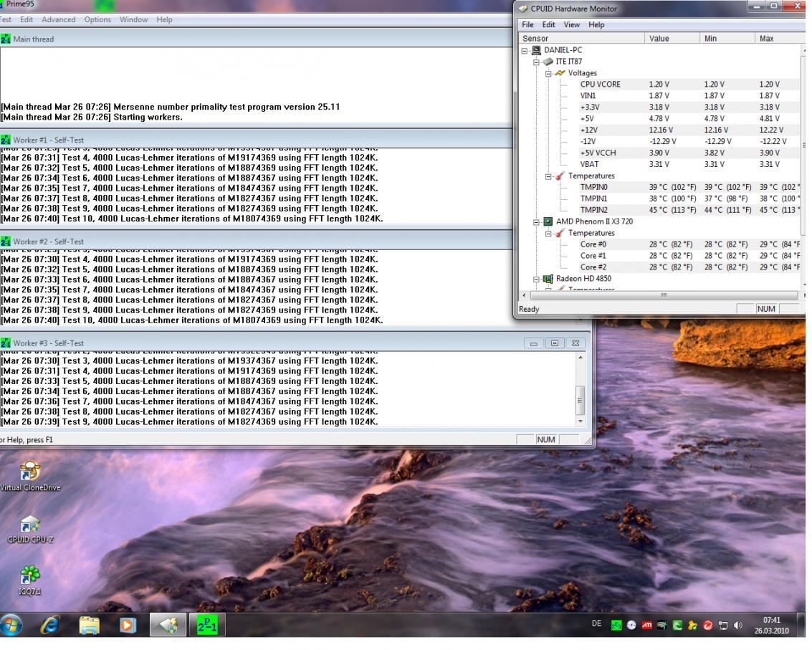Switch to Prime95 taskbar button
Viewport: 812px width, 650px height.
coord(207,625)
